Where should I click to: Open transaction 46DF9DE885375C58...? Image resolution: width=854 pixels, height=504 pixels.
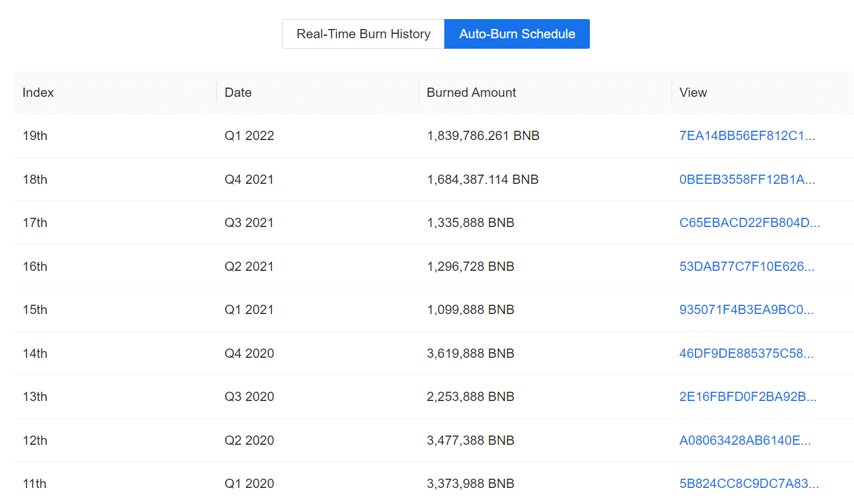click(747, 353)
